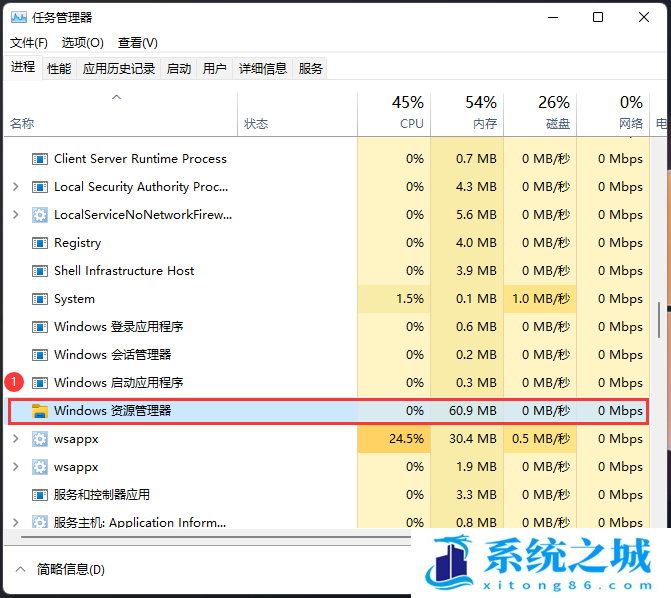The image size is (671, 598).
Task: Click the 24.5% CPU cell of wsappx
Action: click(x=394, y=439)
